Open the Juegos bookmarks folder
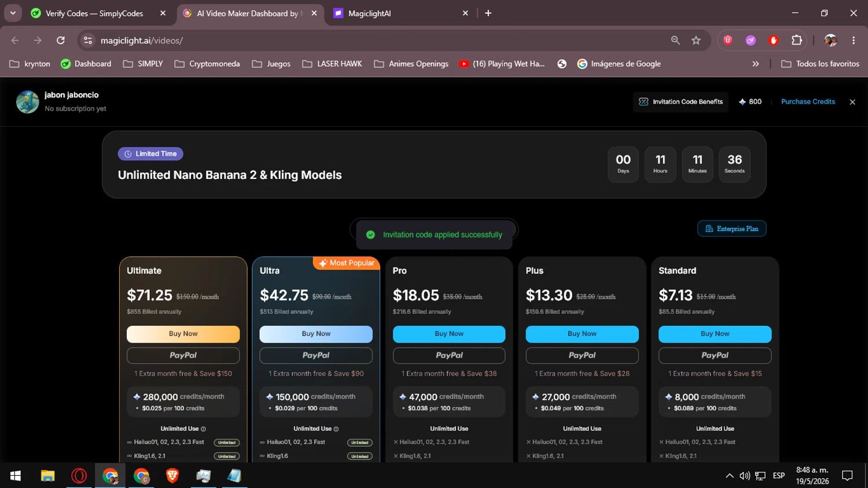The image size is (868, 488). (271, 64)
